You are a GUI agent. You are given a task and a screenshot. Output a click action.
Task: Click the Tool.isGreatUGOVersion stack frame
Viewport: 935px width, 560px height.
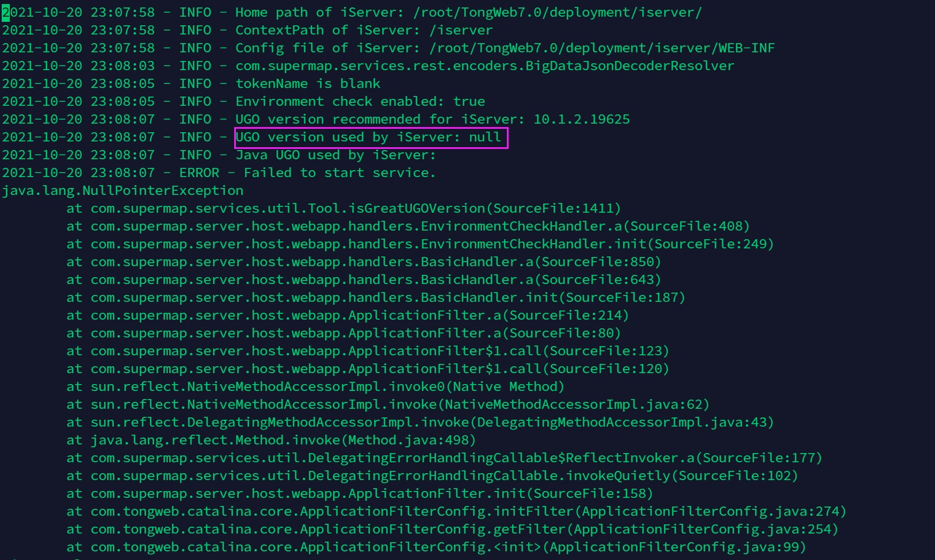(344, 208)
